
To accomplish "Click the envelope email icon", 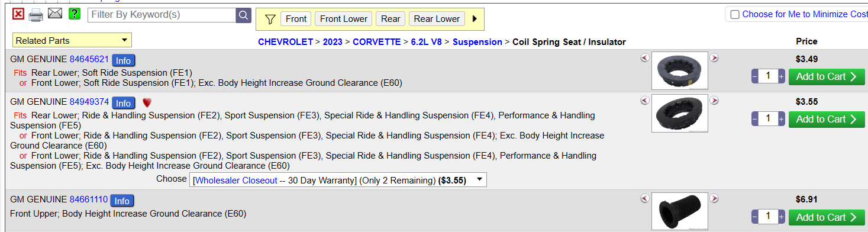I will [x=55, y=14].
